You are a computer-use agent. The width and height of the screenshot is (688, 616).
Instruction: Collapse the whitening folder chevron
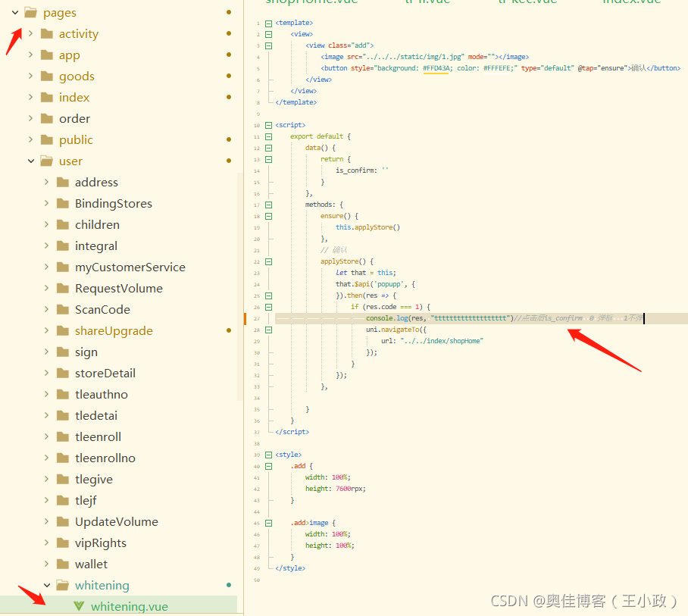click(47, 585)
